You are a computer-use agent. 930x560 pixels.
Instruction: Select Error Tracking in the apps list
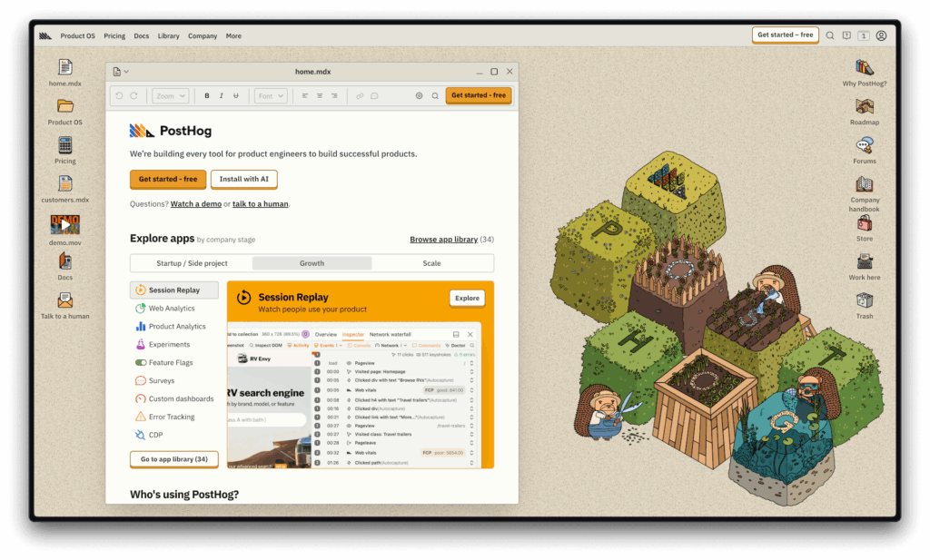pos(174,417)
